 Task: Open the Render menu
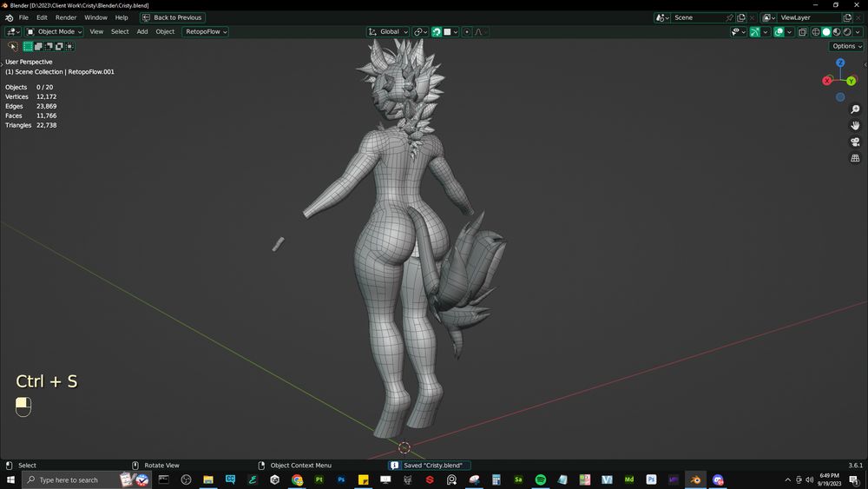(x=66, y=17)
